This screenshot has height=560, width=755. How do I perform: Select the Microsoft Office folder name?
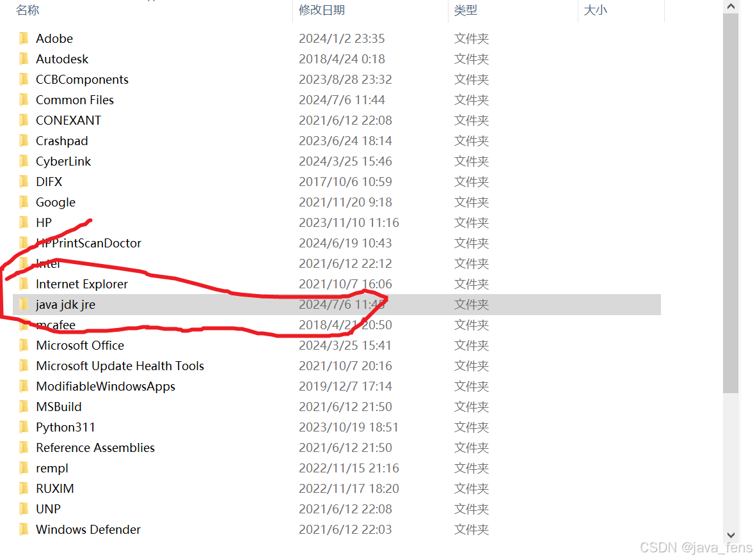pos(80,345)
